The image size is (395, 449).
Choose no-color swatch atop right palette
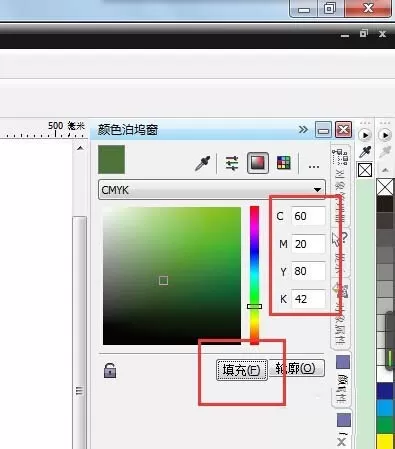385,187
